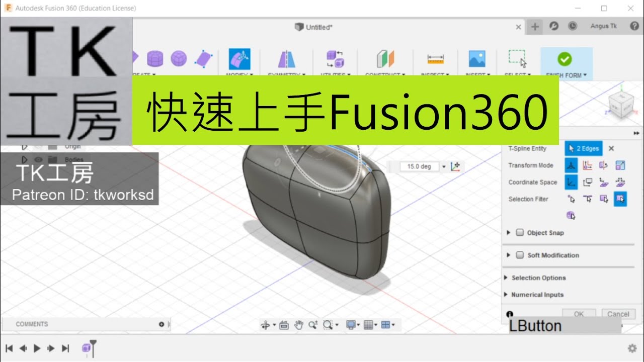
Task: Choose the rotate-style third Transform Mode icon
Action: 604,165
